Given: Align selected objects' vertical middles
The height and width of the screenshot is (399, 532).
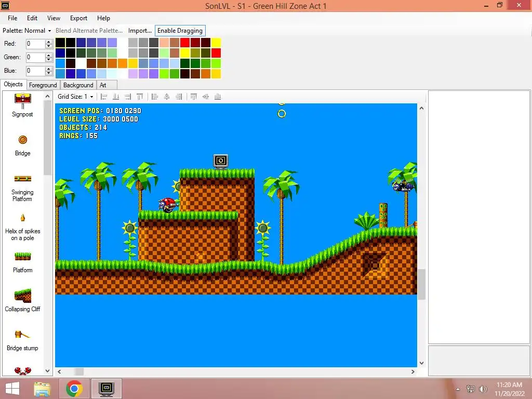Looking at the screenshot, I should (x=206, y=97).
